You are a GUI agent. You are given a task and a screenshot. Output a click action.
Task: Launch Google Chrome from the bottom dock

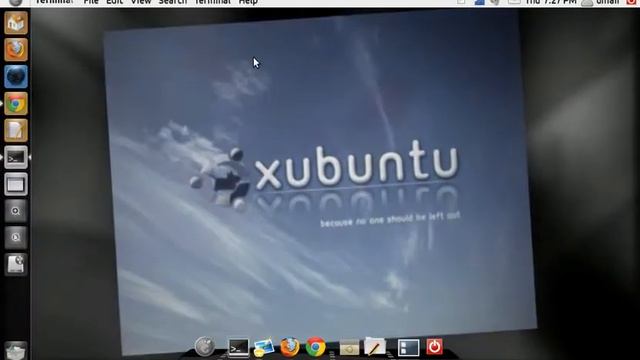[316, 347]
